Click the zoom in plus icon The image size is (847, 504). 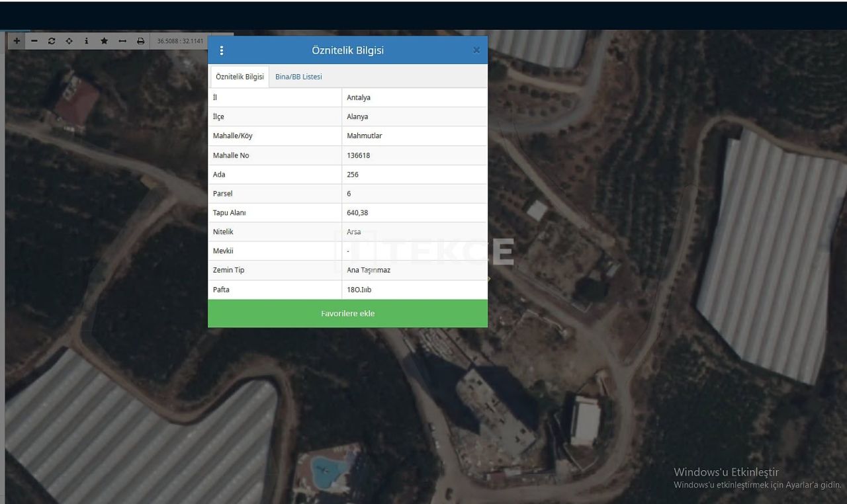[17, 41]
